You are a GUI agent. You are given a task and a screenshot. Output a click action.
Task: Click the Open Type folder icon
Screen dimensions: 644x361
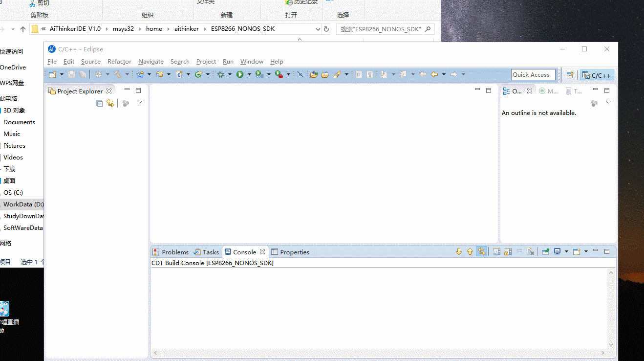click(325, 74)
